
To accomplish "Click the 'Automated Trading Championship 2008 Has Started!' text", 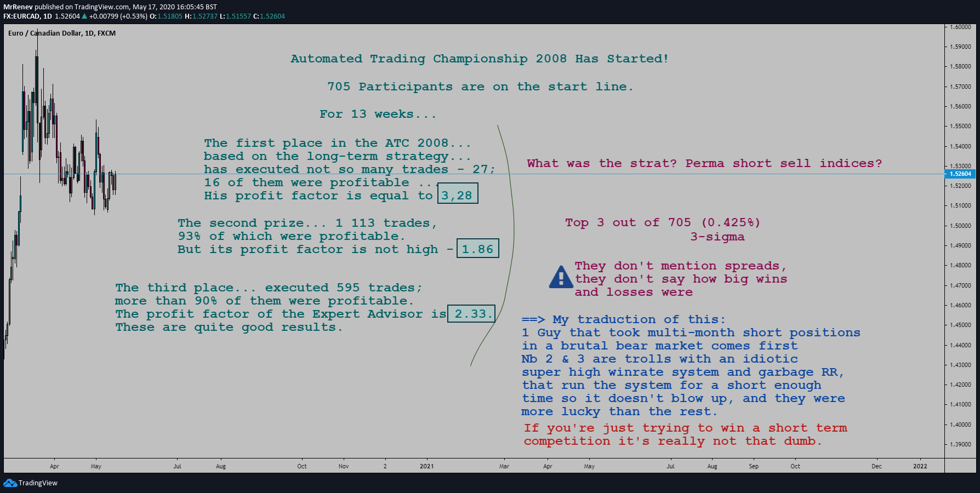I will [480, 59].
